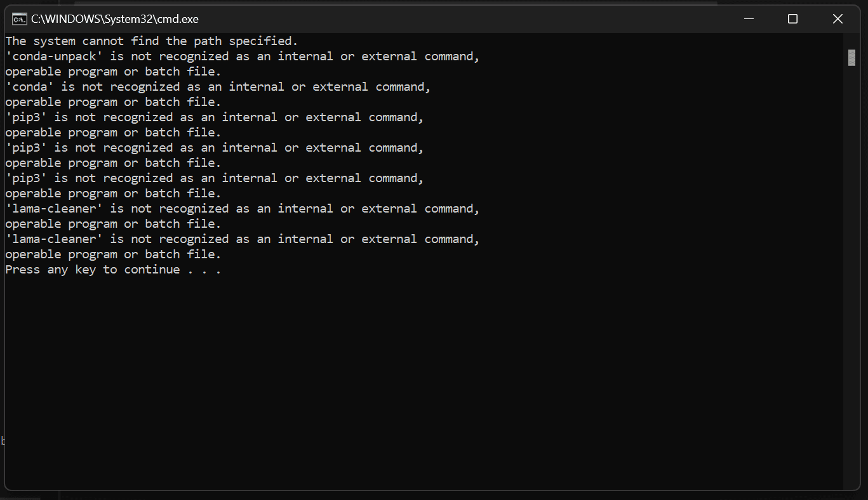Click the title text C:\WINDOWS\System32\cmd.exe
This screenshot has height=500, width=868.
point(115,19)
